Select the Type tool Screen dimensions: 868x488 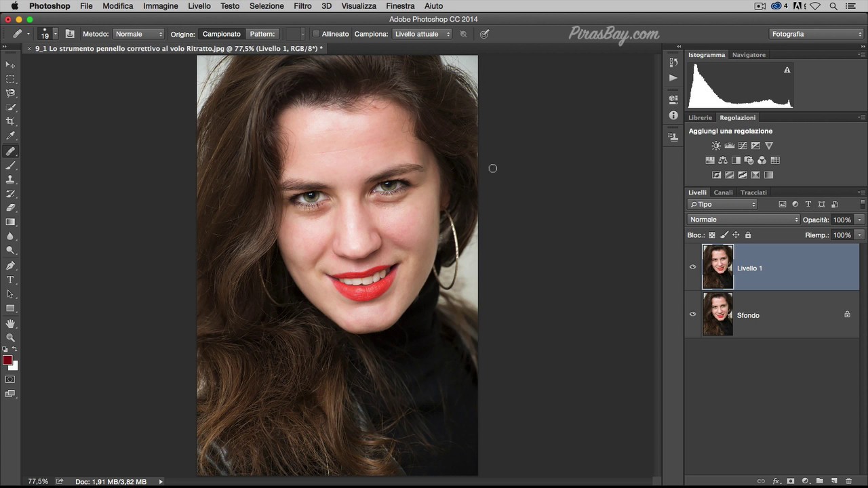point(10,280)
